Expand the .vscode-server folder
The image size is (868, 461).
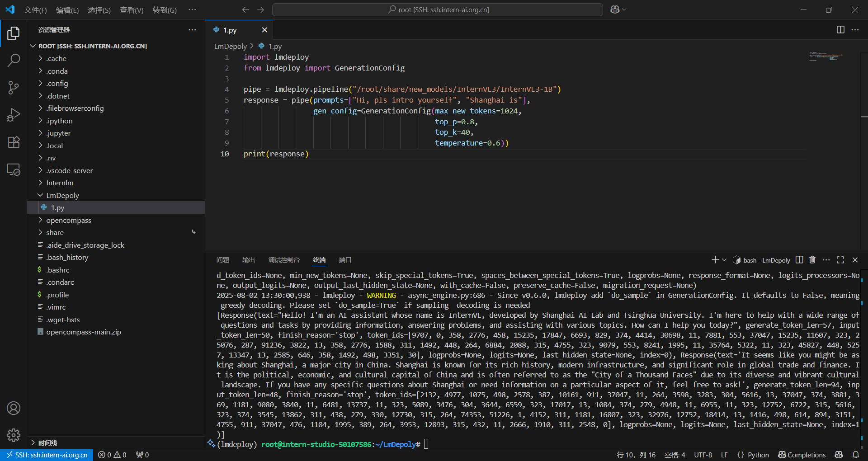[116, 170]
